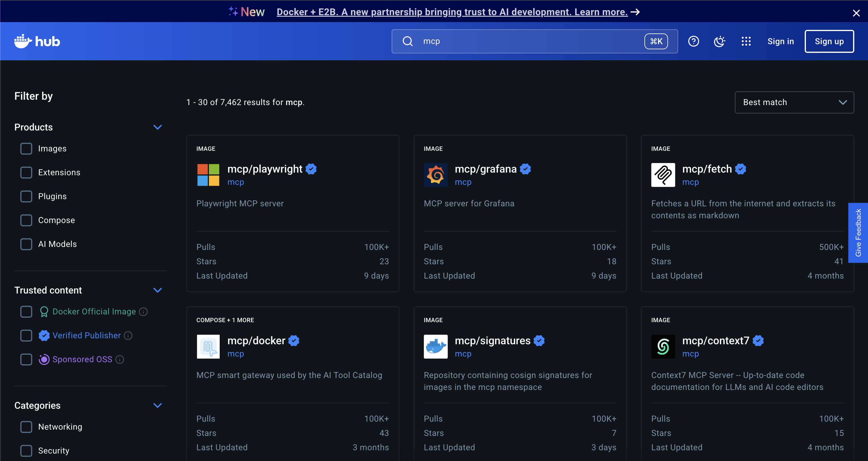The height and width of the screenshot is (461, 868).
Task: Dismiss the announcement banner with the X
Action: pos(856,13)
